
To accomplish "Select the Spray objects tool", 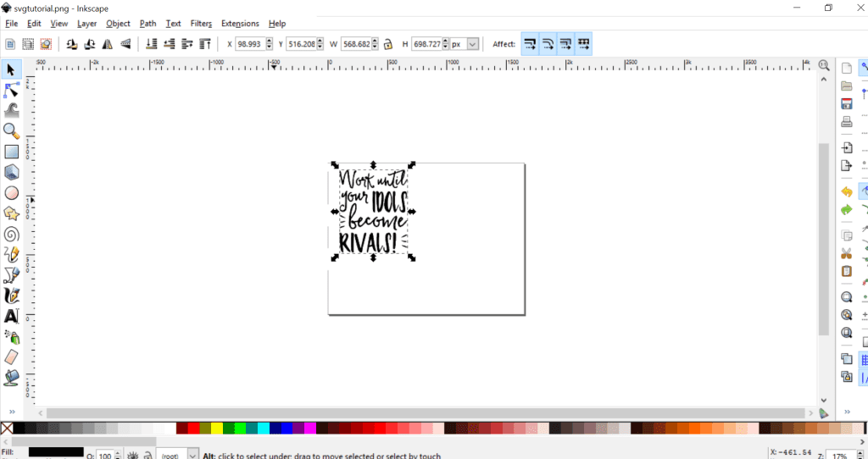I will [x=11, y=336].
